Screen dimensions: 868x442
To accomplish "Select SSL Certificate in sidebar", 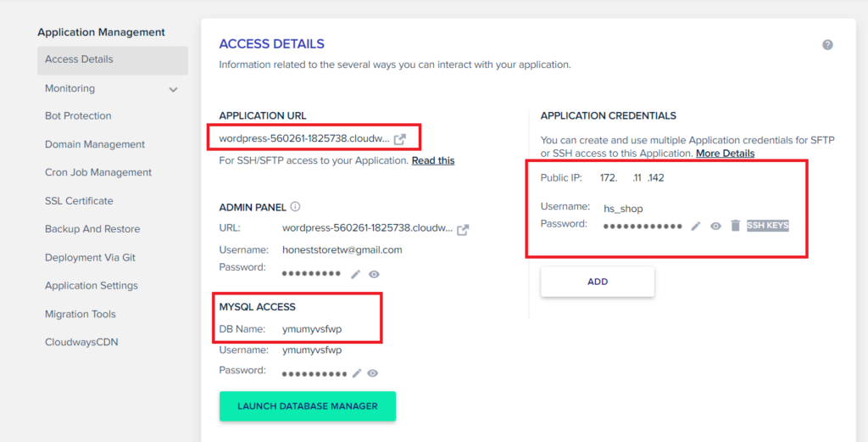I will click(x=79, y=201).
